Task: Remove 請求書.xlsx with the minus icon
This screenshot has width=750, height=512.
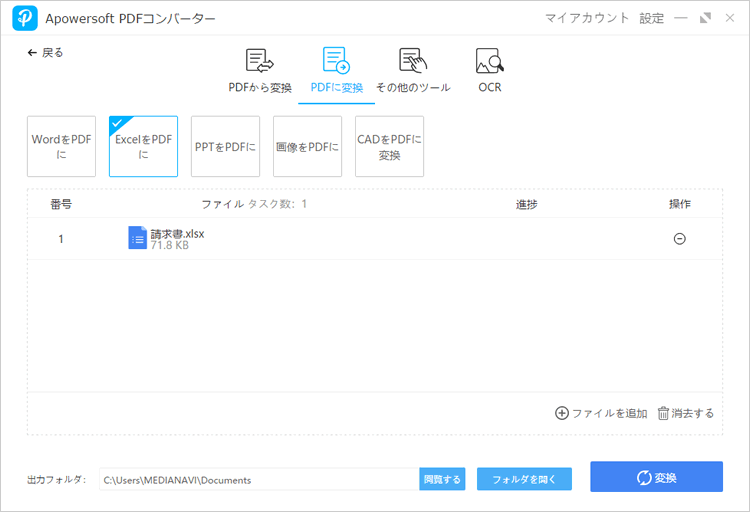Action: pyautogui.click(x=680, y=238)
